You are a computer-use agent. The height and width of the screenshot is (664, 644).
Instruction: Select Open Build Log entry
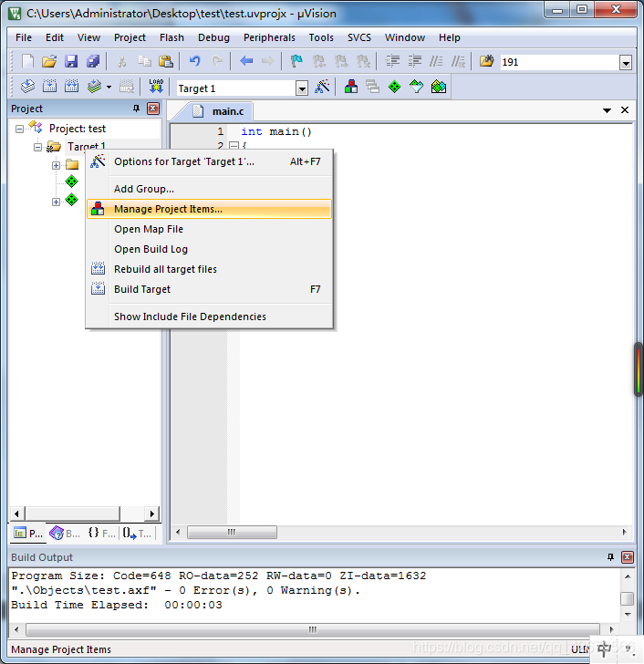(x=151, y=249)
